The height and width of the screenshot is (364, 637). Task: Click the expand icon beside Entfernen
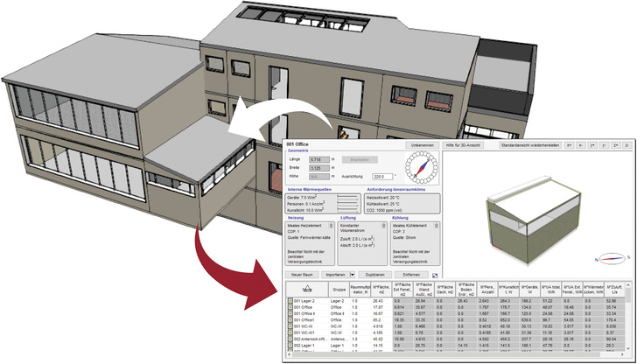435,275
